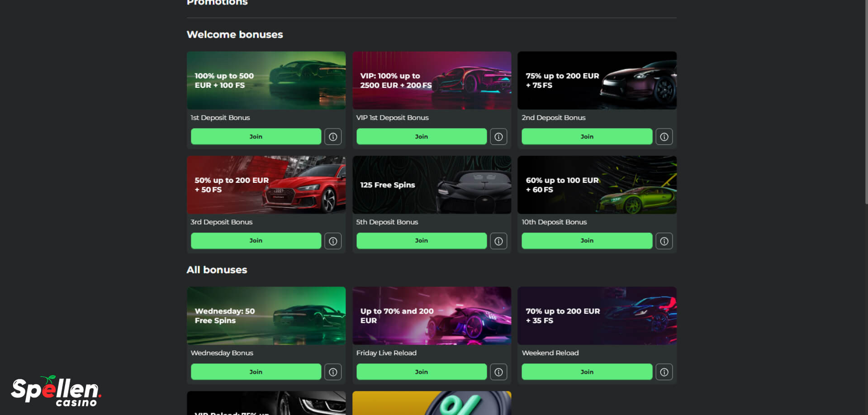Open info details for Weekend Reload

pos(664,372)
